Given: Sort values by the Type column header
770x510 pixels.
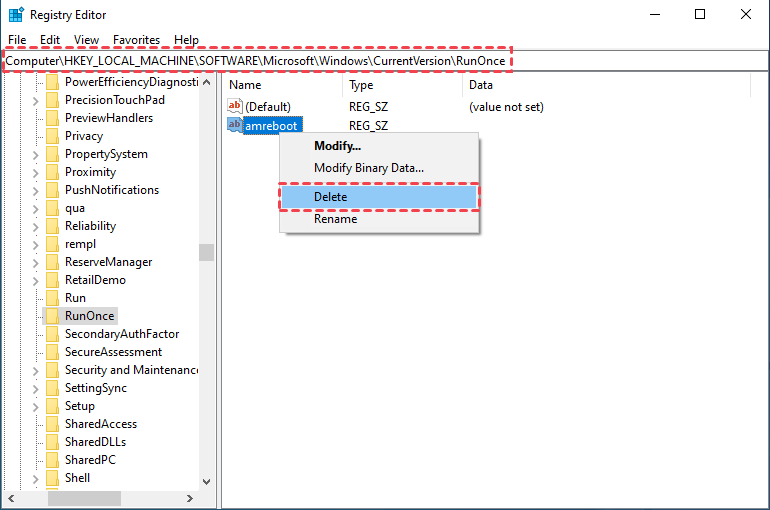Looking at the screenshot, I should click(403, 85).
